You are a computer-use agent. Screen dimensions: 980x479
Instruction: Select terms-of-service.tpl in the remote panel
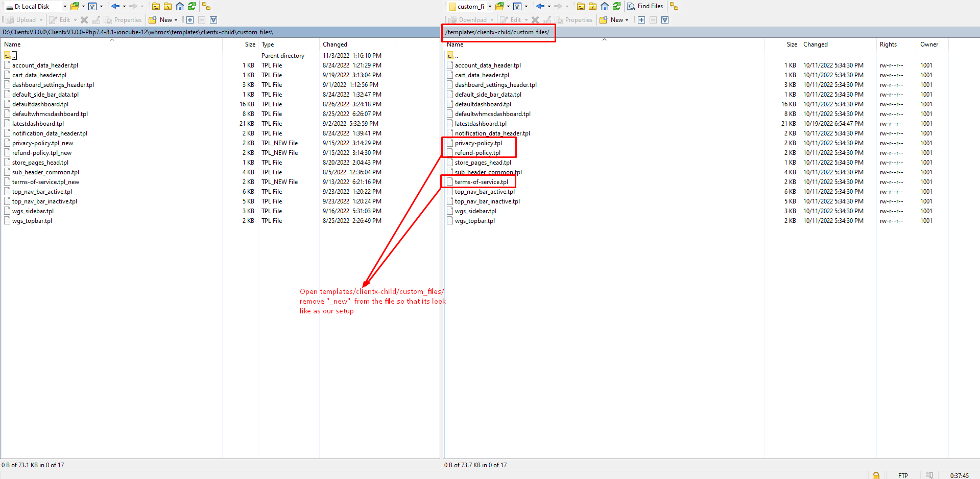tap(481, 182)
